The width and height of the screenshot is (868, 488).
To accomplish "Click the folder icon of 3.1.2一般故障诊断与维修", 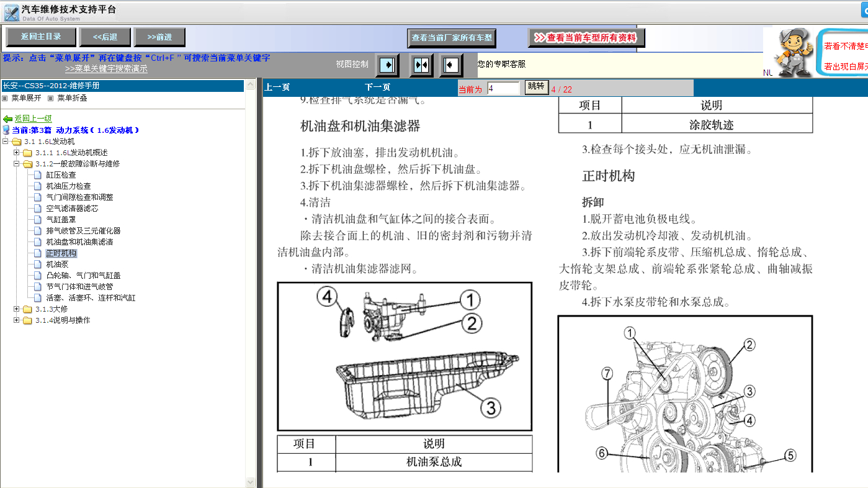I will [x=27, y=164].
